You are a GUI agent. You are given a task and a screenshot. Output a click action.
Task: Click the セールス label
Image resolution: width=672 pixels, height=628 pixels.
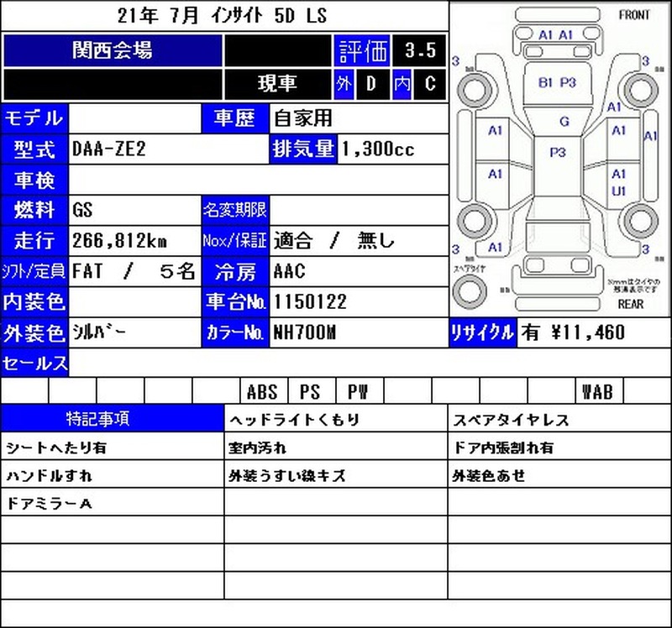point(34,364)
